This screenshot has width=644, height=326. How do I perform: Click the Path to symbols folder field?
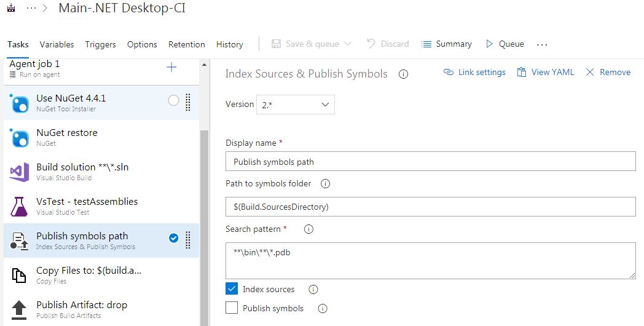(x=430, y=207)
